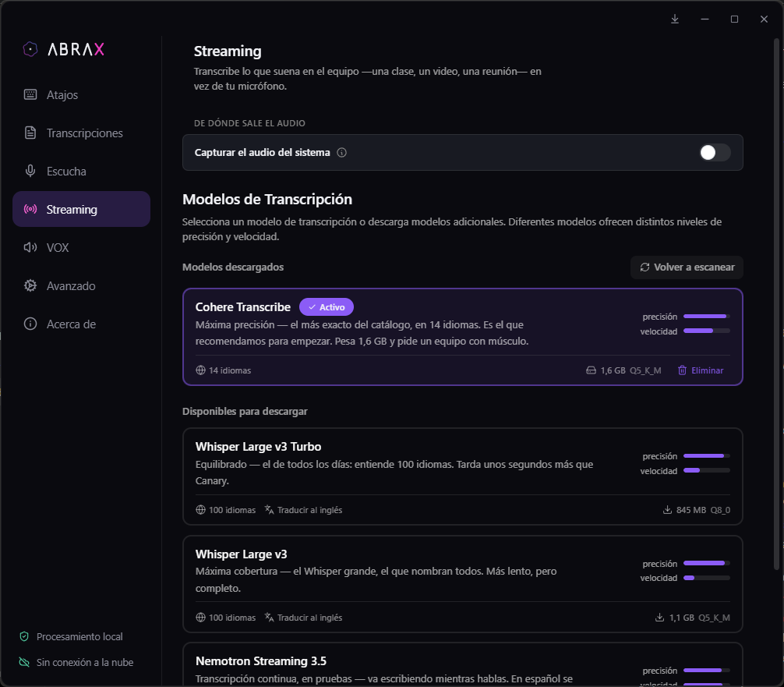Click 'Disponibles para descargar' heading
The width and height of the screenshot is (784, 687).
coord(245,411)
